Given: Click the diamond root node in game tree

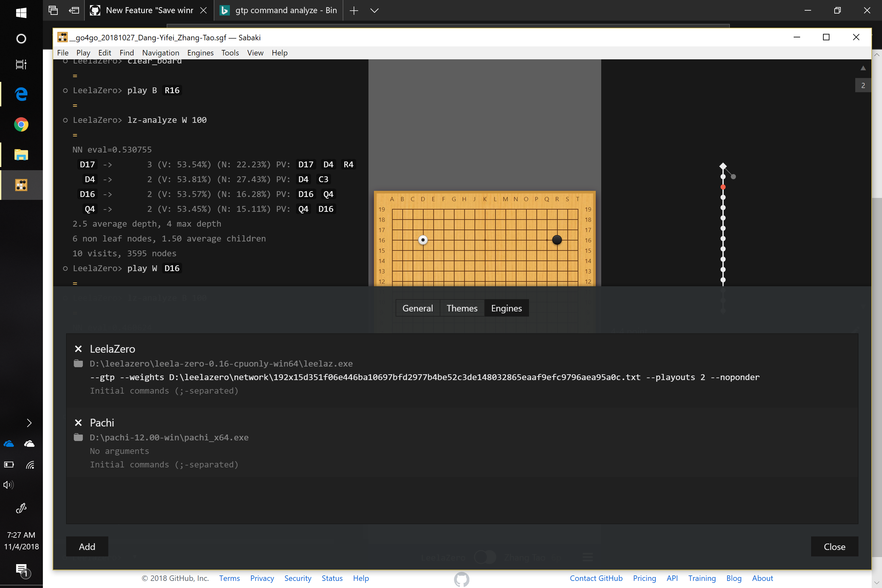Looking at the screenshot, I should 723,166.
